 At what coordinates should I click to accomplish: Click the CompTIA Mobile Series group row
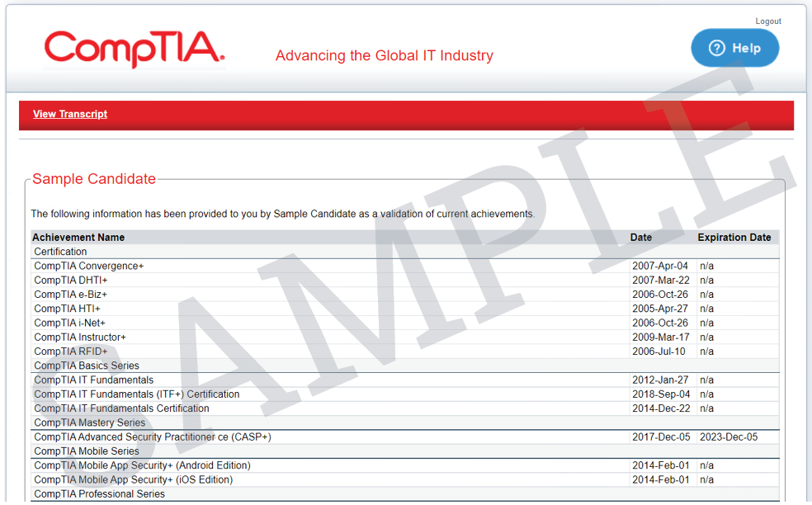click(x=405, y=451)
